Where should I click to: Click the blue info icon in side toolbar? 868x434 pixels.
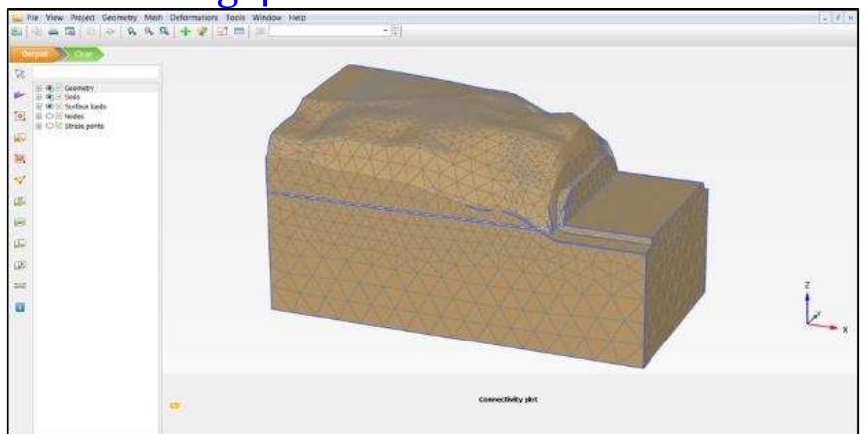click(20, 307)
